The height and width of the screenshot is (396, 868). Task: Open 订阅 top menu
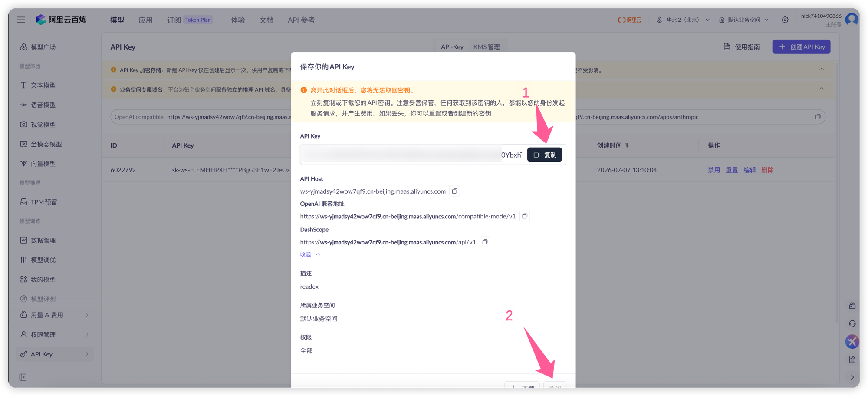click(174, 20)
